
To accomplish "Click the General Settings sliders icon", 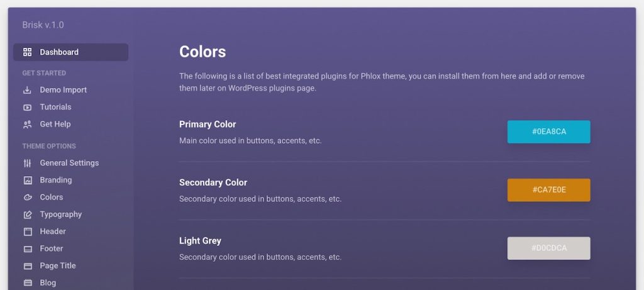I will pyautogui.click(x=28, y=163).
